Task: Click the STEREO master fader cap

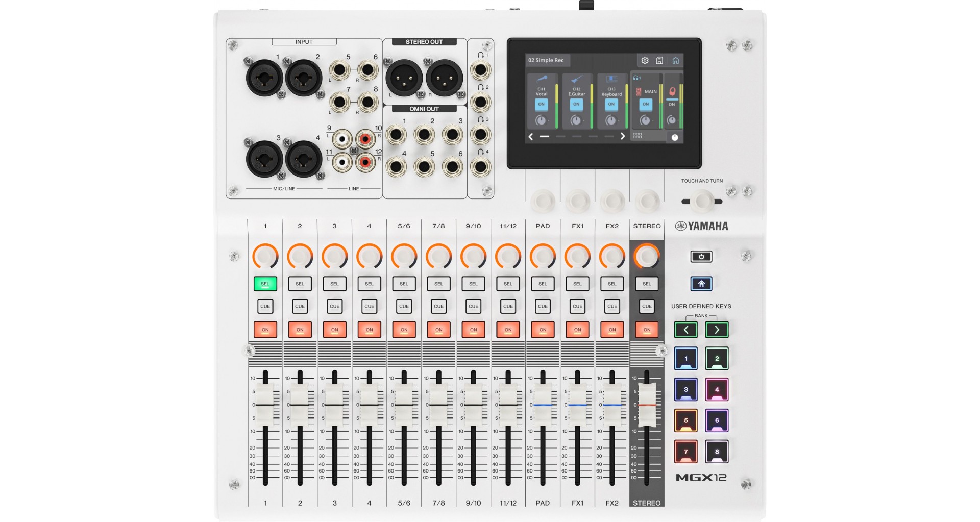Action: click(x=647, y=405)
